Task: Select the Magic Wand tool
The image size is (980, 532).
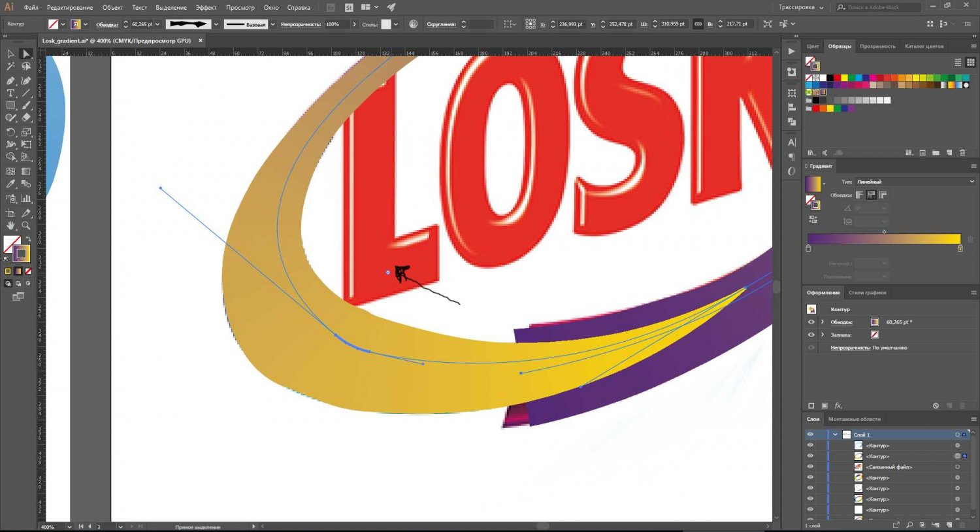Action: pyautogui.click(x=10, y=67)
